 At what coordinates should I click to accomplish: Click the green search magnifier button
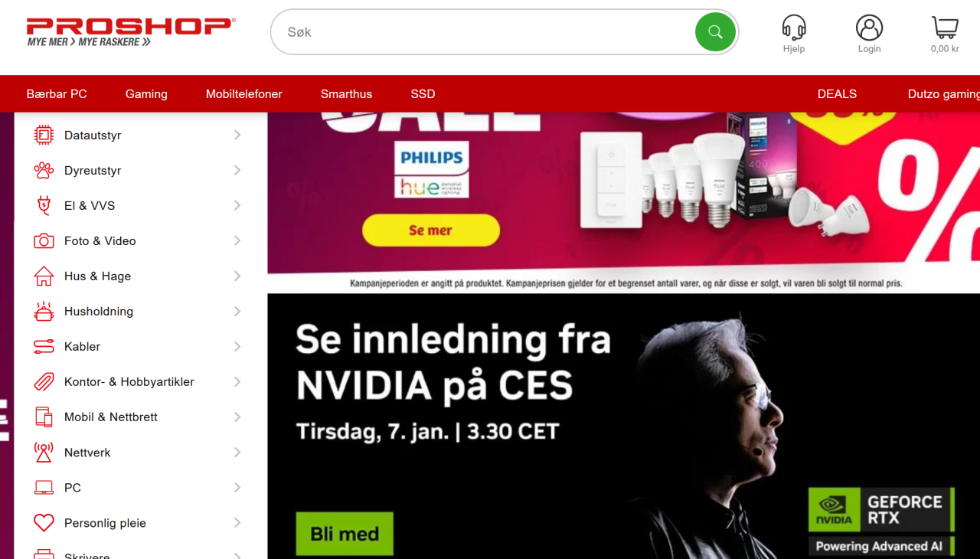[715, 32]
